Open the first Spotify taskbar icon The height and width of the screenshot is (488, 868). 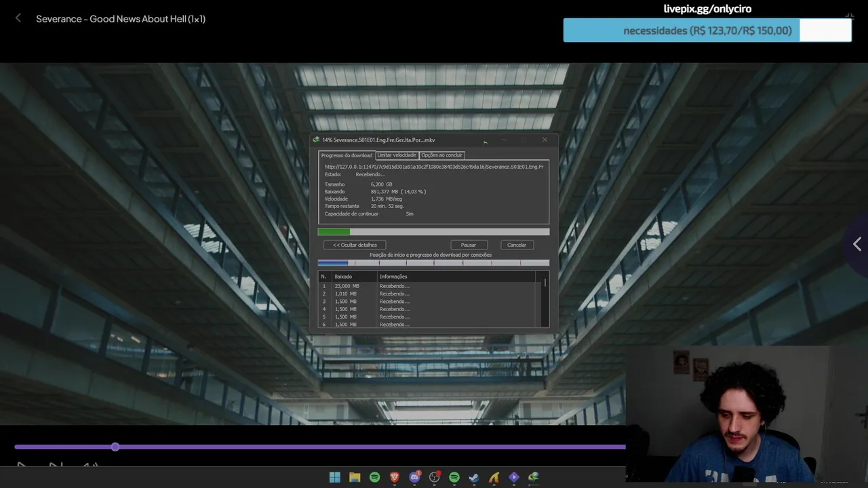[x=374, y=477]
